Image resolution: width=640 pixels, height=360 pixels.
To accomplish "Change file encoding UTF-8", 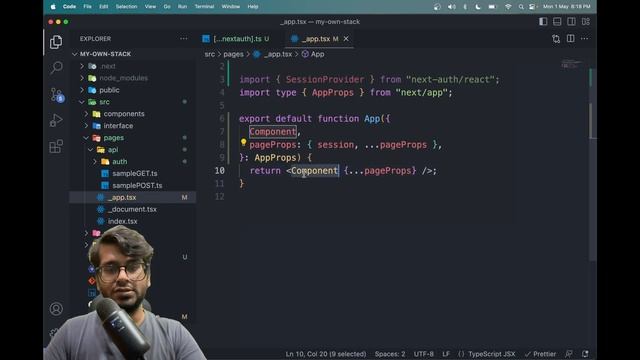I will coord(424,354).
